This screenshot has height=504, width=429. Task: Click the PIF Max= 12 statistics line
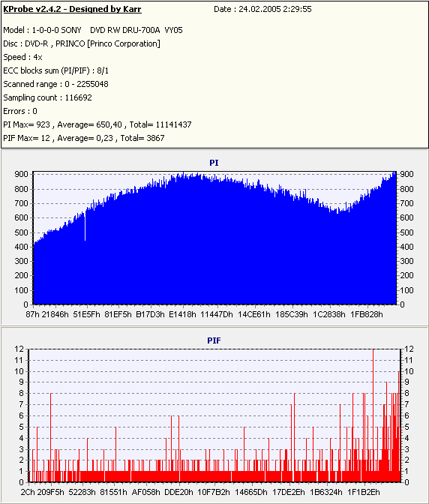point(84,138)
